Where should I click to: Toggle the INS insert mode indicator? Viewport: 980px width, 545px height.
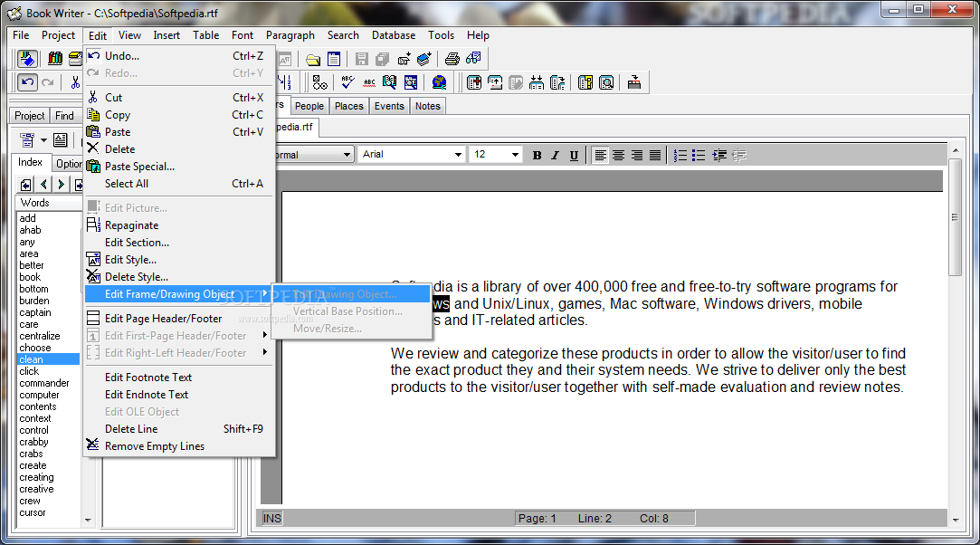pyautogui.click(x=271, y=518)
